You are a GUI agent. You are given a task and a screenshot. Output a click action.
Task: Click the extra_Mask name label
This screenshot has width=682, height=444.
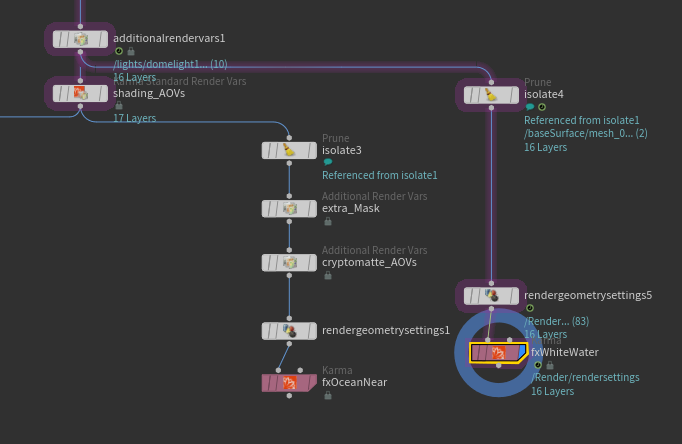(x=351, y=209)
